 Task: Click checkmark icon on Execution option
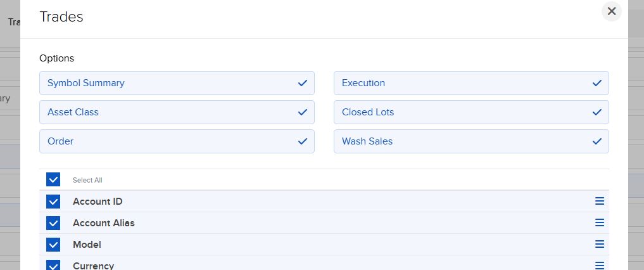coord(597,83)
